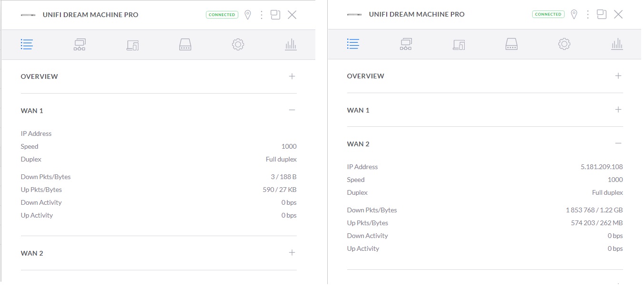This screenshot has width=644, height=286.
Task: Expand the Overview section in right panel
Action: (618, 76)
